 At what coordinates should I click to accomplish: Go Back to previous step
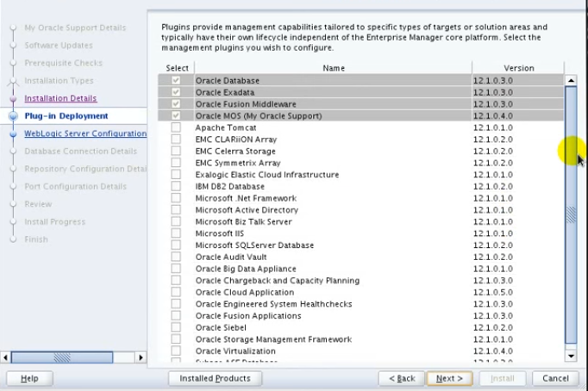[x=402, y=378]
